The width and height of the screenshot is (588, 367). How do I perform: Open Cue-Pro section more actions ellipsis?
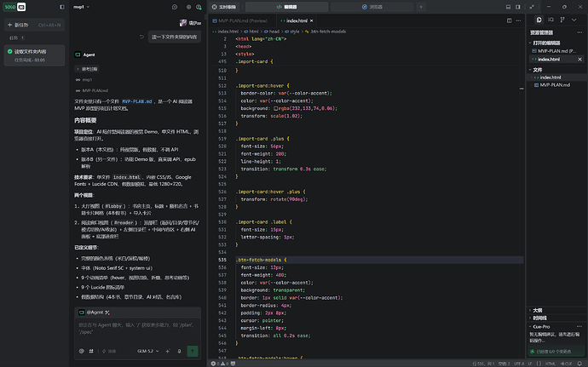579,327
